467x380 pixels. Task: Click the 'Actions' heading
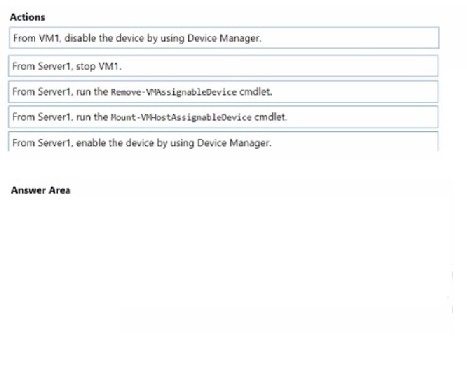(x=27, y=17)
